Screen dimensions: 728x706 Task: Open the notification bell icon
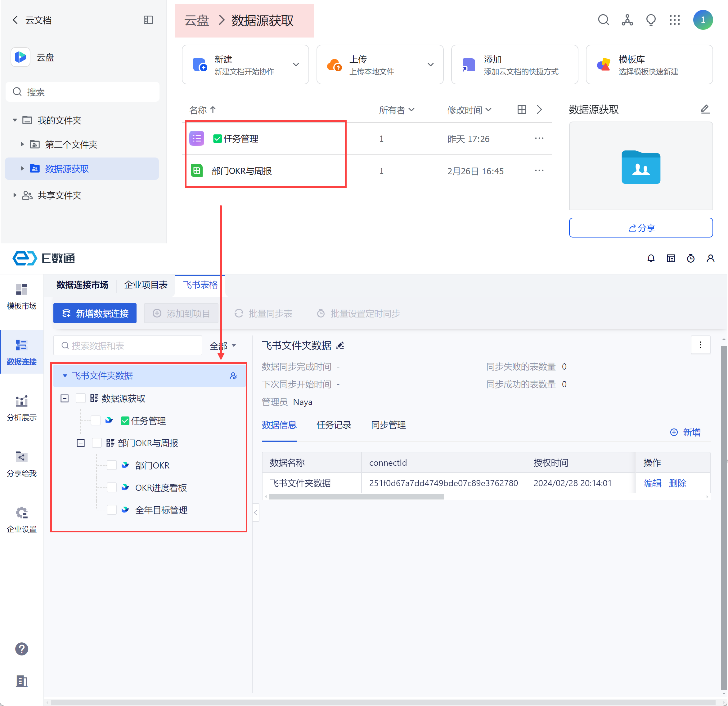[651, 258]
